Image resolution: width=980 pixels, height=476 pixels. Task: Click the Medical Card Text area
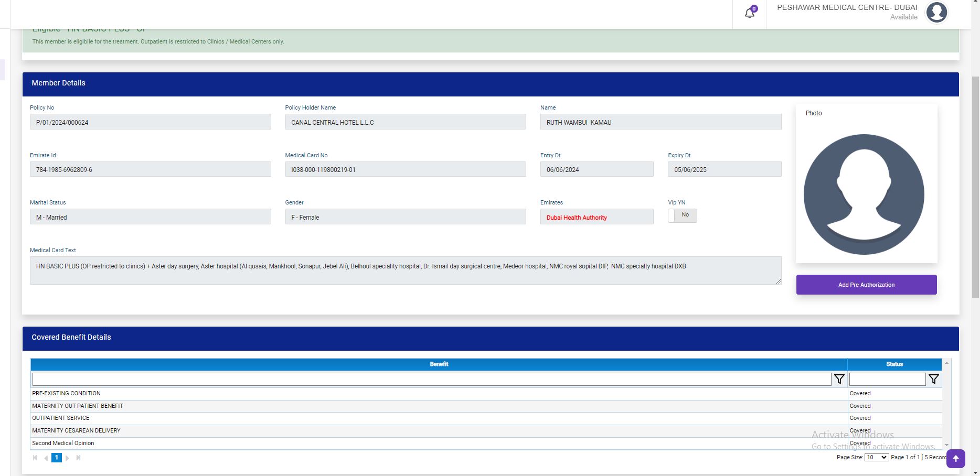(x=405, y=271)
